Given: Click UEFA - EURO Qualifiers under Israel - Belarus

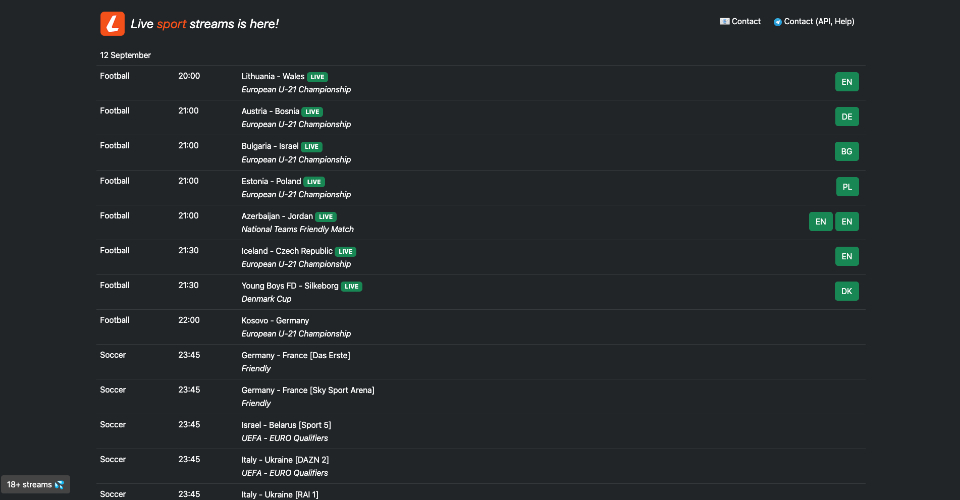Looking at the screenshot, I should click(285, 438).
